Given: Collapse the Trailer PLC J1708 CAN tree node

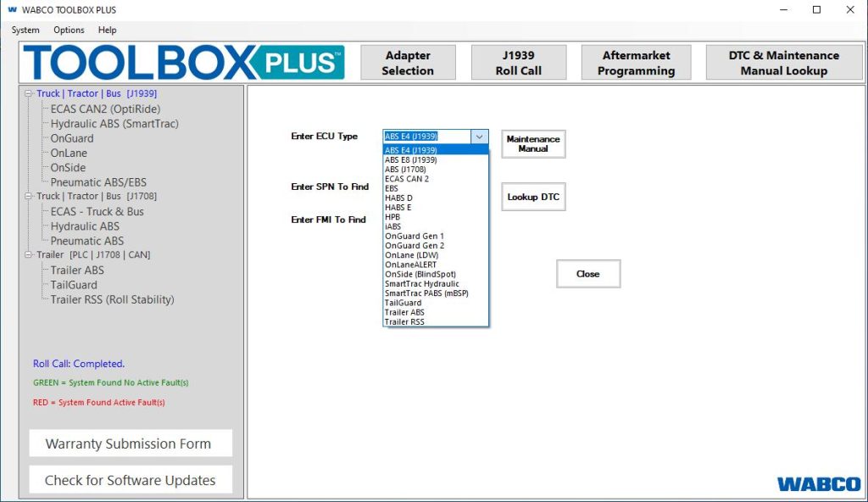Looking at the screenshot, I should (29, 255).
